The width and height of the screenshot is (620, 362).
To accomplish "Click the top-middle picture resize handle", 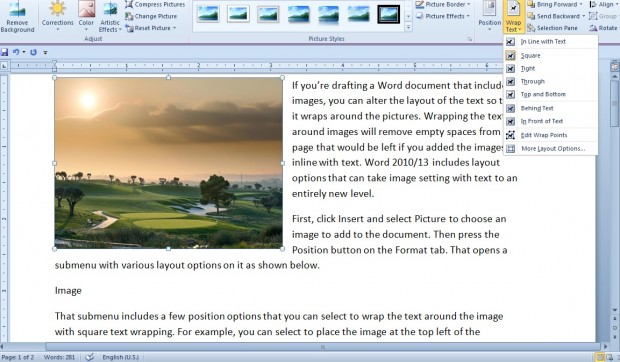I will click(168, 78).
